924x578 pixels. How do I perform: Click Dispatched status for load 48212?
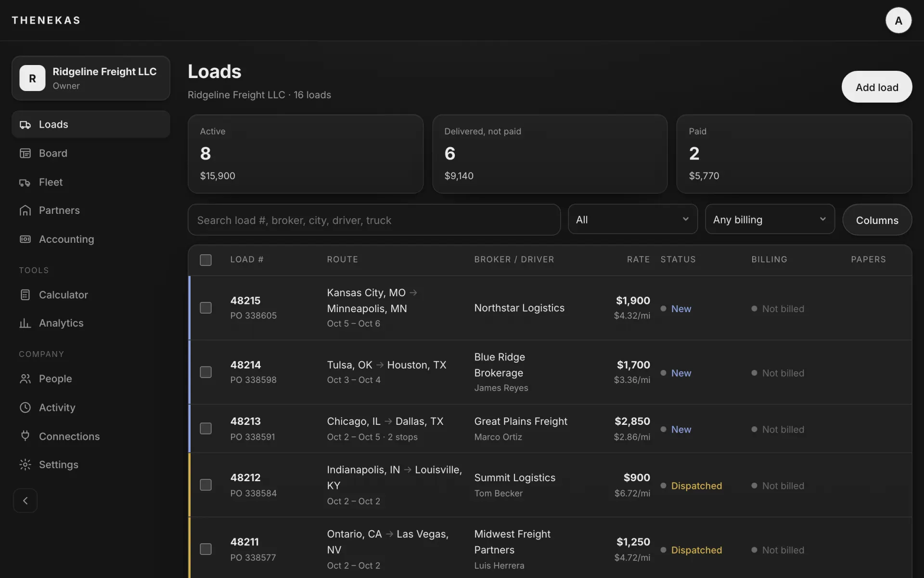point(696,486)
